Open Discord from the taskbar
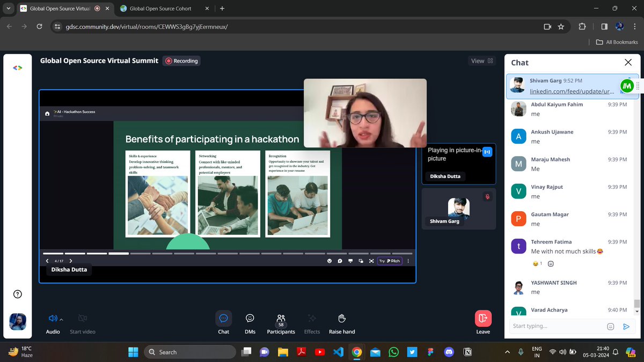The height and width of the screenshot is (362, 644). point(449,352)
